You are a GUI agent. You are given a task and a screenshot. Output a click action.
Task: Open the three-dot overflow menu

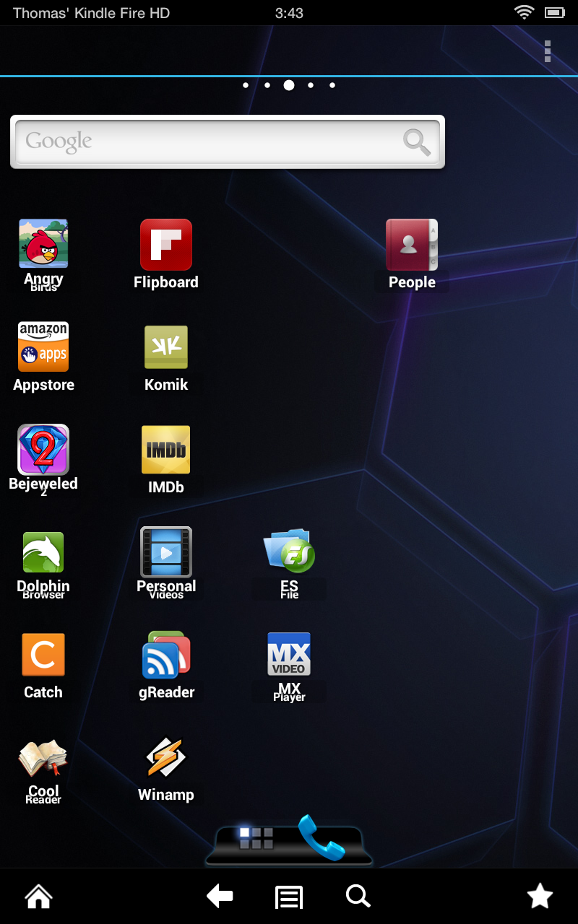[x=548, y=51]
